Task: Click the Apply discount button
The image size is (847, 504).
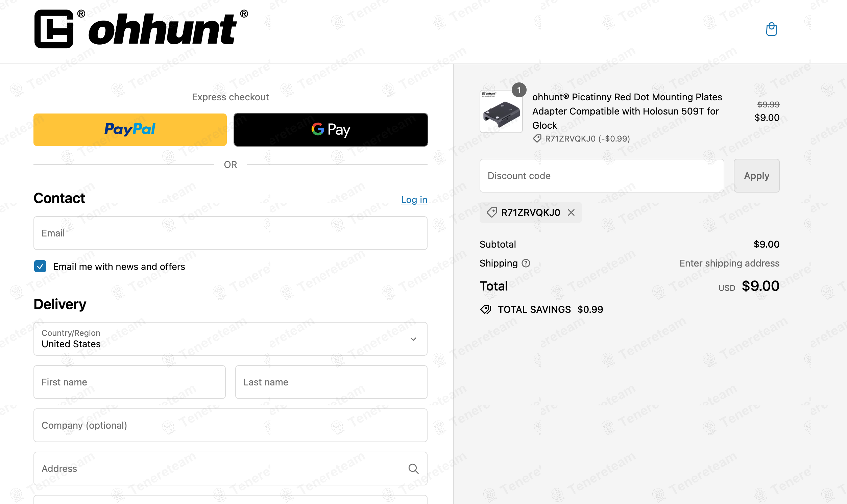Action: click(756, 176)
